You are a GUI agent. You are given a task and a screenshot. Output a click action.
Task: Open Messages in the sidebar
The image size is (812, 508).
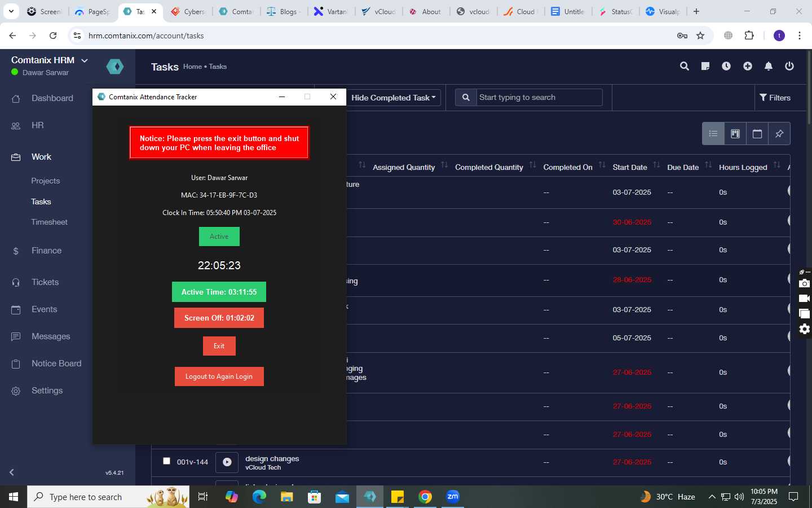coord(51,336)
